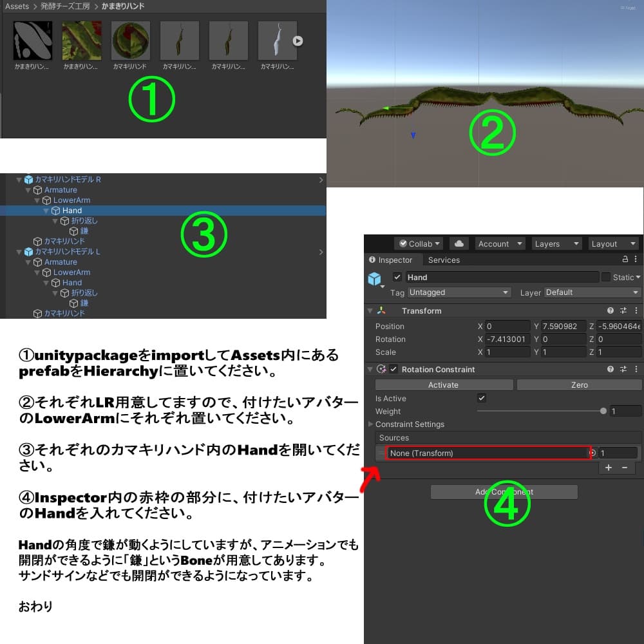Enable the Static checkbox
Screen dimensions: 644x644
606,278
